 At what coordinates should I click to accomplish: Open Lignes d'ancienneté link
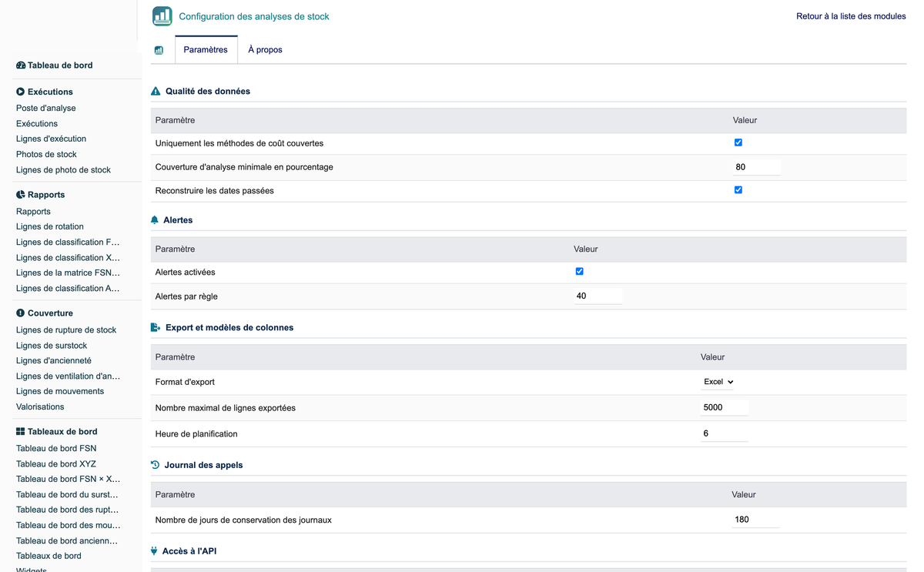pyautogui.click(x=54, y=361)
